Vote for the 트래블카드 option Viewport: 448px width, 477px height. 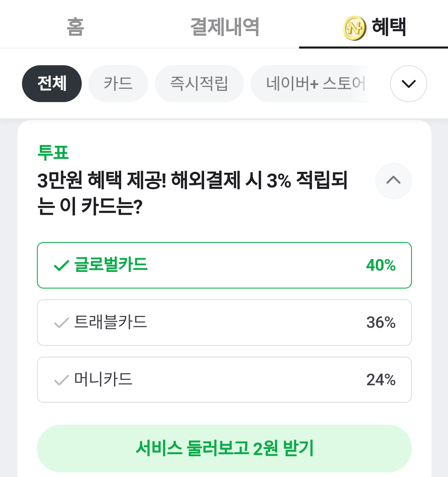(x=224, y=323)
